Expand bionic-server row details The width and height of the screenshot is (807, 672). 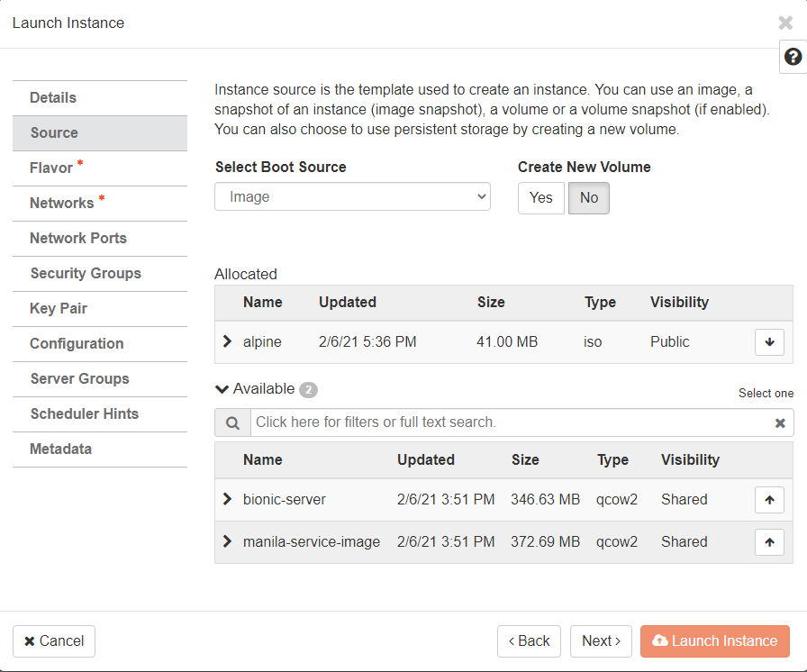tap(228, 500)
